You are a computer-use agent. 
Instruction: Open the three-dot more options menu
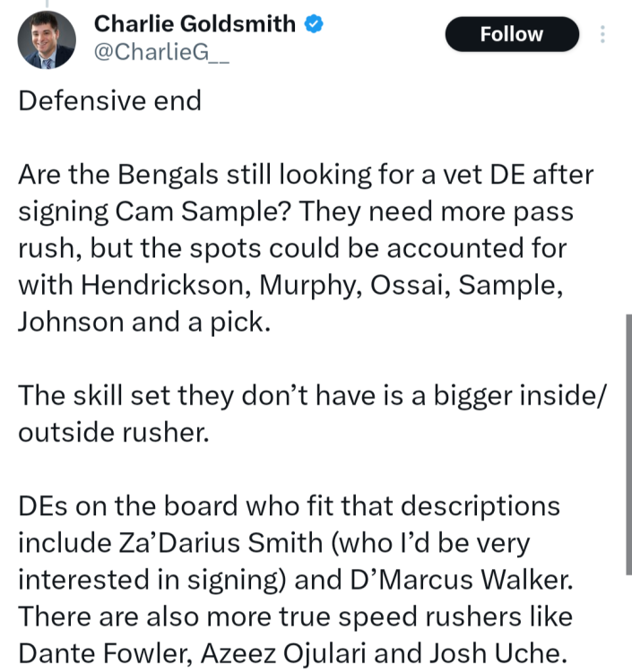pos(602,34)
